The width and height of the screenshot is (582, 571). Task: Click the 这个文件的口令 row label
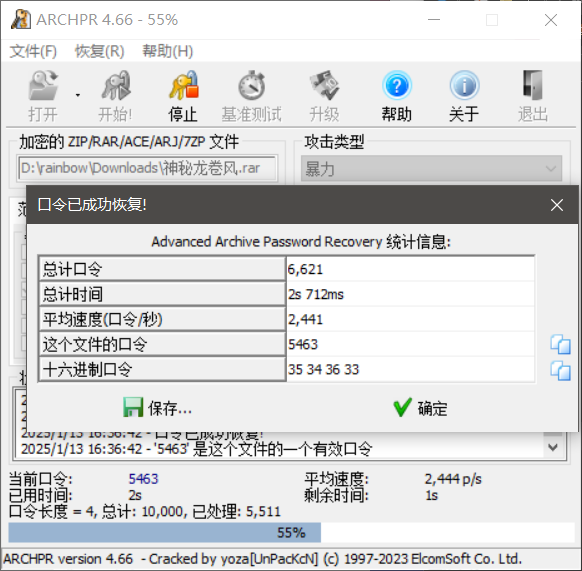pyautogui.click(x=162, y=345)
